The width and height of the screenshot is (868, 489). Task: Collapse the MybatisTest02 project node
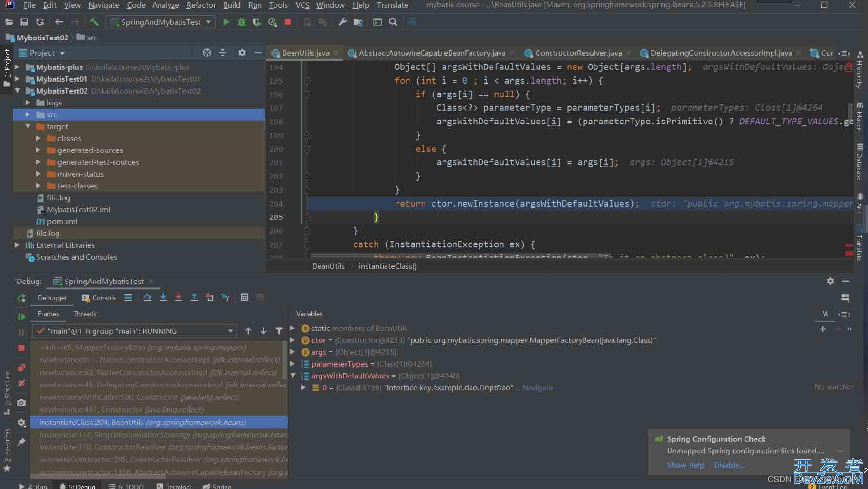tap(17, 91)
